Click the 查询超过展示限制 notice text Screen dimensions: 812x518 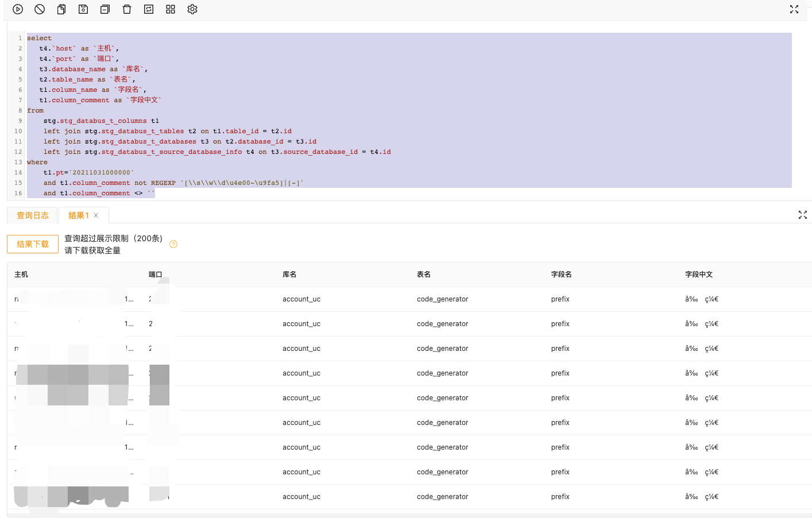pyautogui.click(x=114, y=238)
